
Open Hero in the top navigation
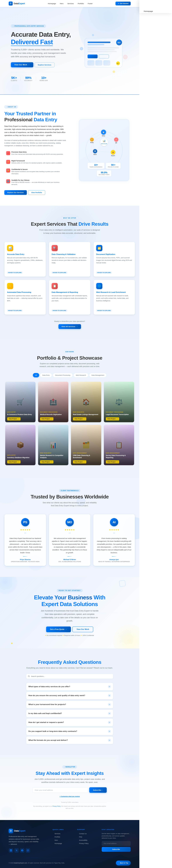(x=62, y=4)
